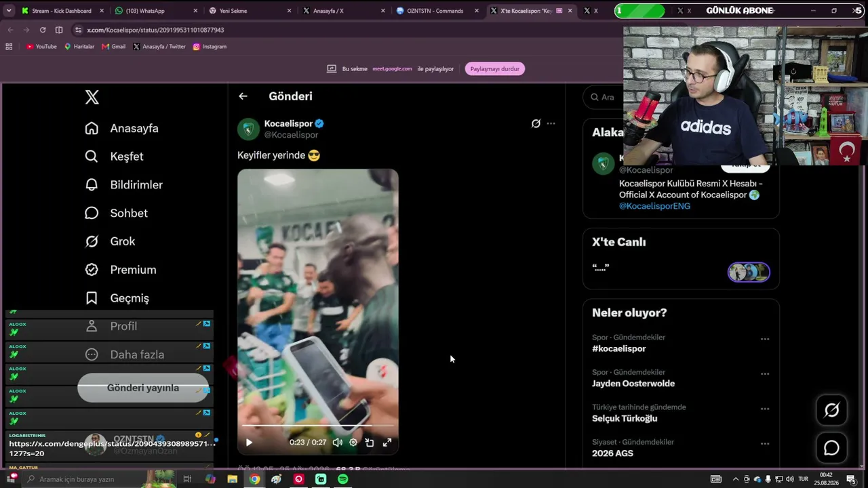Image resolution: width=868 pixels, height=488 pixels.
Task: Open the 2026 AGS trending topic
Action: pos(612,453)
